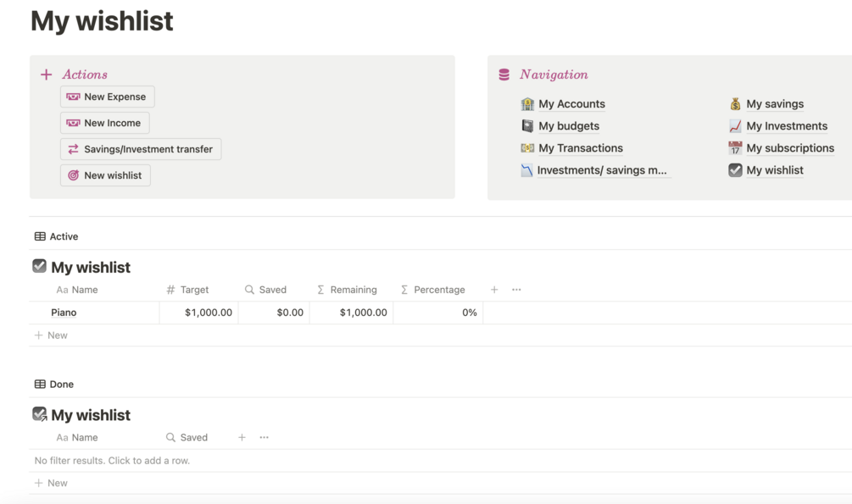Open the Active table more options menu
Image resolution: width=852 pixels, height=504 pixels.
pos(516,290)
